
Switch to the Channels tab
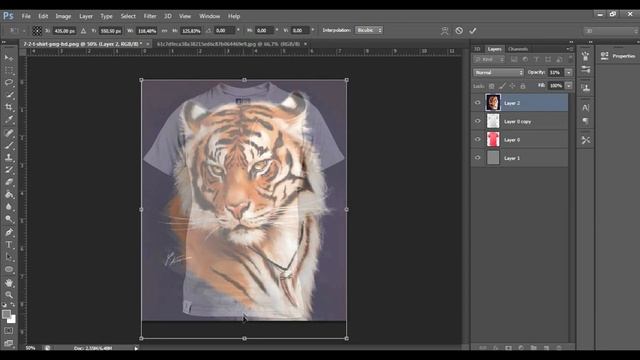click(518, 49)
